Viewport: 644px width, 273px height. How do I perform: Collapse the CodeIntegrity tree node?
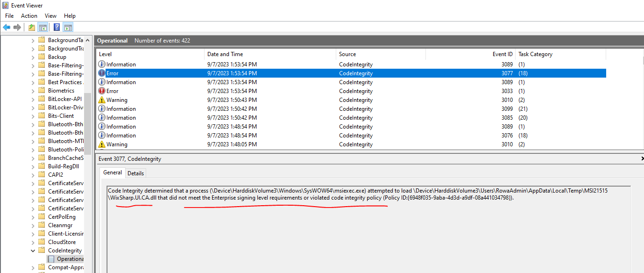click(33, 250)
